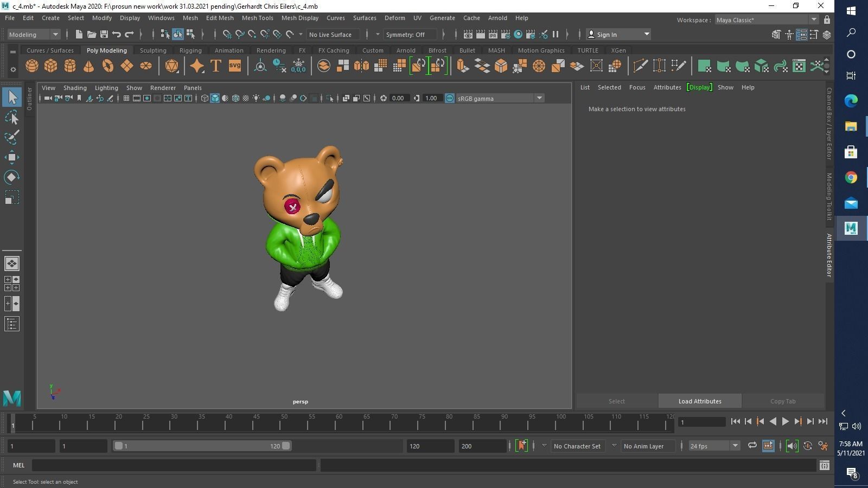Image resolution: width=868 pixels, height=488 pixels.
Task: Switch to the Sculpting shelf tab
Action: coord(153,50)
